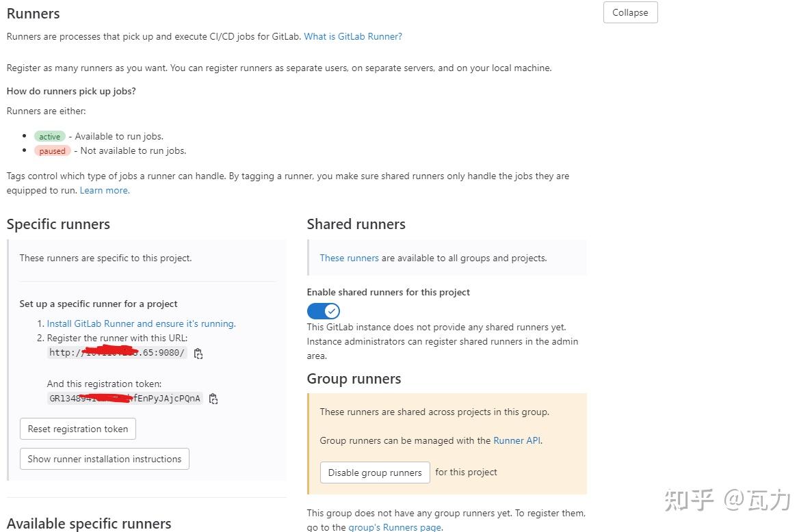Viewport: 812px width, 532px height.
Task: Click Reset registration token
Action: [77, 429]
